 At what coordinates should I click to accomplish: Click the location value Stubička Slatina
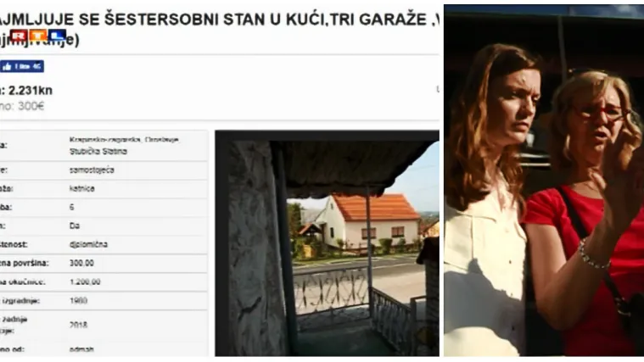coord(98,152)
